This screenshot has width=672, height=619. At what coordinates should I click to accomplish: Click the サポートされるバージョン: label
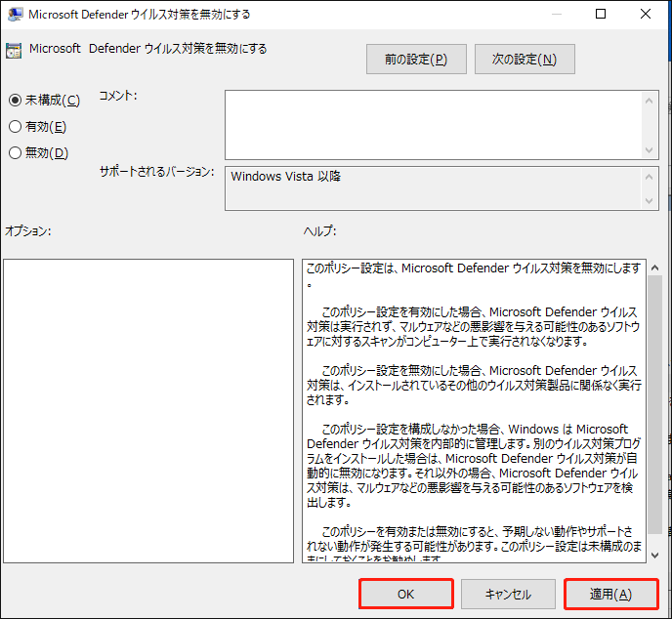[x=157, y=172]
